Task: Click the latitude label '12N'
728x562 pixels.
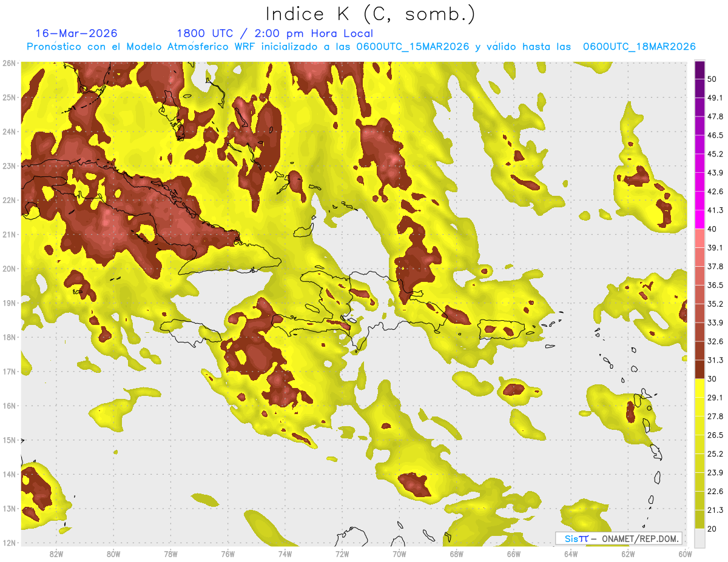Action: (8, 543)
